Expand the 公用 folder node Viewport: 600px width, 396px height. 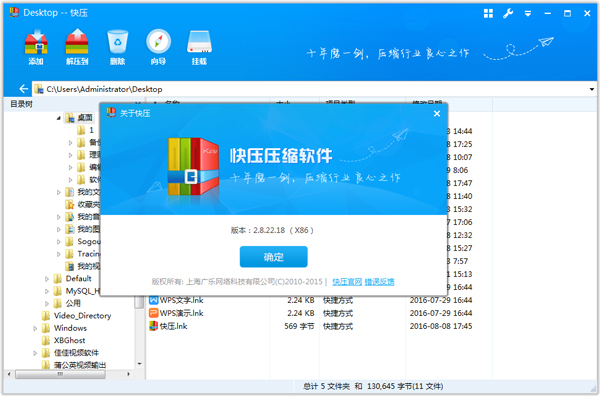pos(47,304)
